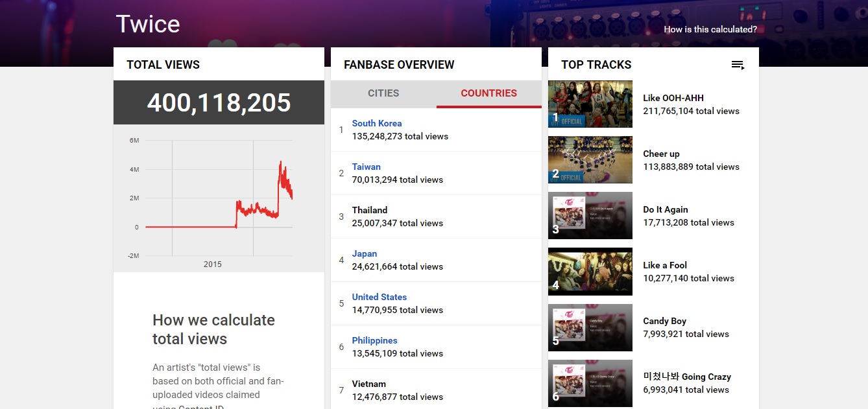868x409 pixels.
Task: Click the Like OOH-AHH track title
Action: click(673, 98)
